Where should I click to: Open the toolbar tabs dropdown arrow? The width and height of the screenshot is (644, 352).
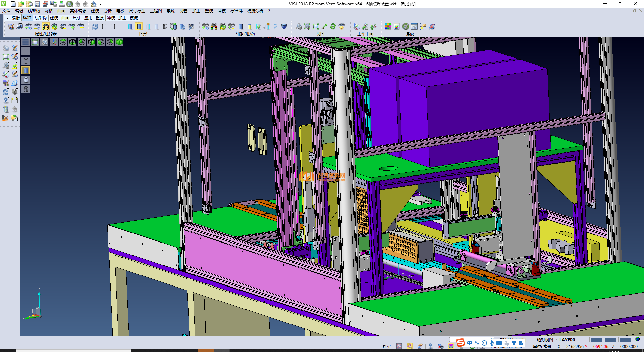click(7, 18)
